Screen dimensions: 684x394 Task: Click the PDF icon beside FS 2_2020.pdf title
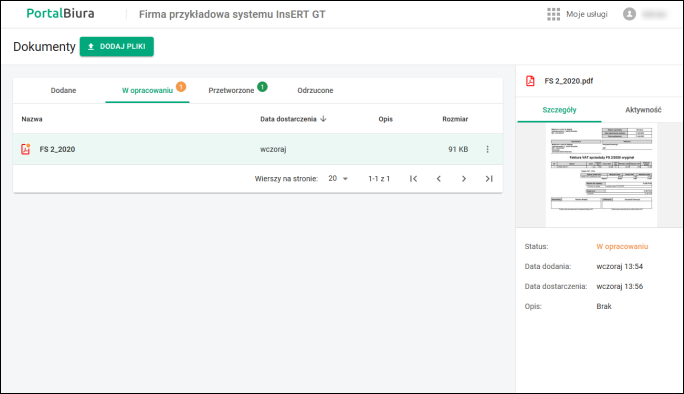pos(530,81)
